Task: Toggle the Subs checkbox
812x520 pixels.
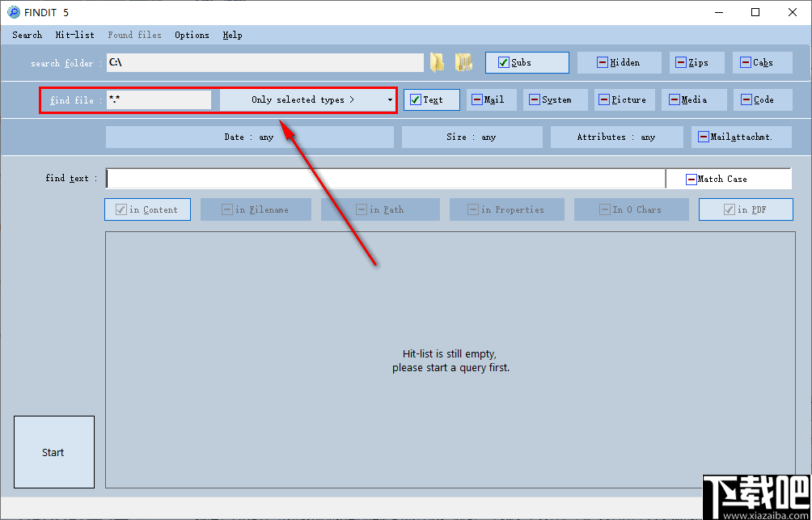Action: coord(527,62)
